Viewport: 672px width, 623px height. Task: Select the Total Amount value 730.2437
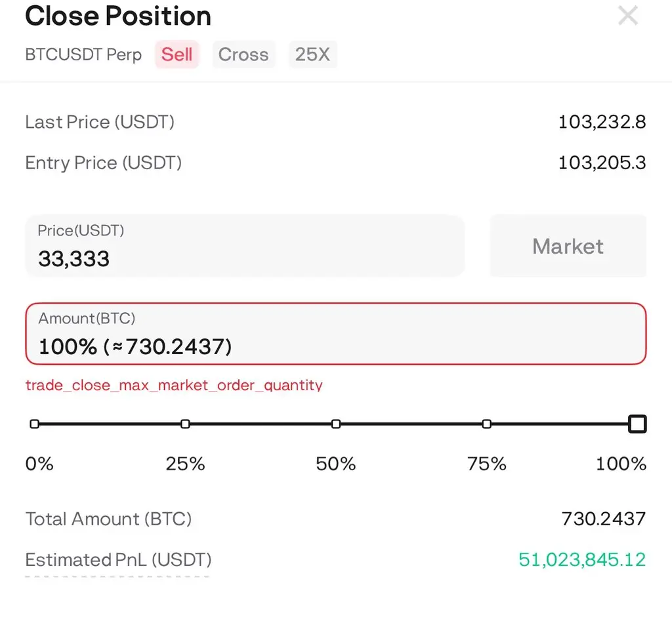[x=604, y=519]
